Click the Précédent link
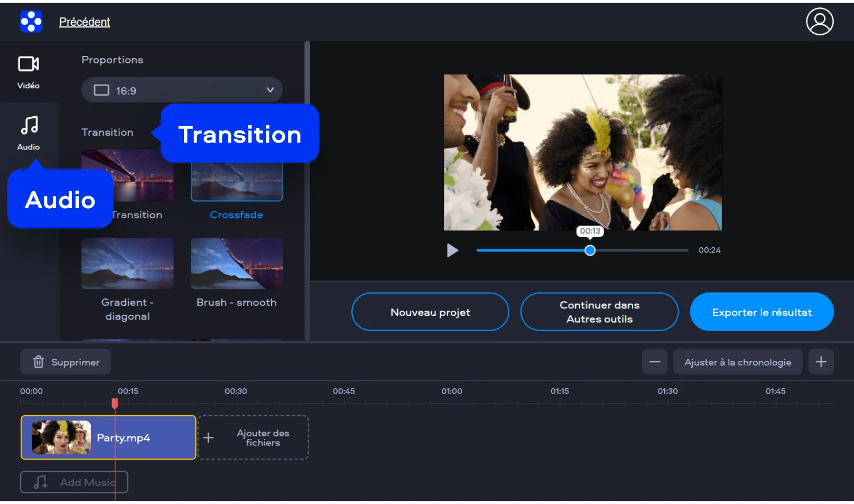Viewport: 854px width, 504px height. tap(85, 22)
